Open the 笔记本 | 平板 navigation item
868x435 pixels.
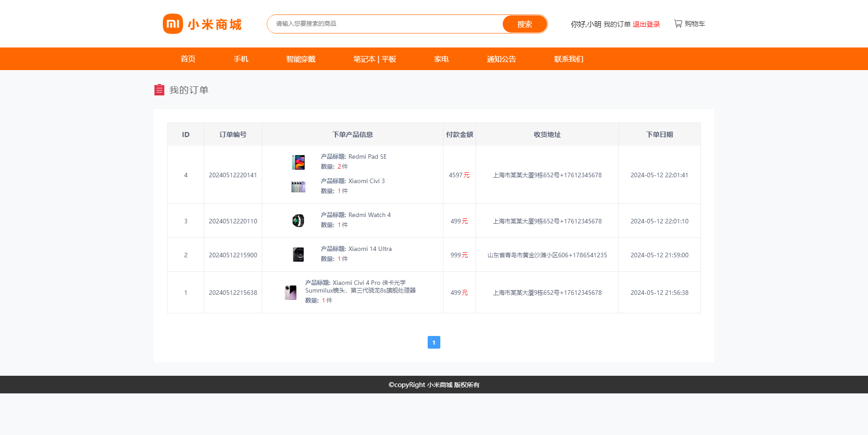[375, 59]
